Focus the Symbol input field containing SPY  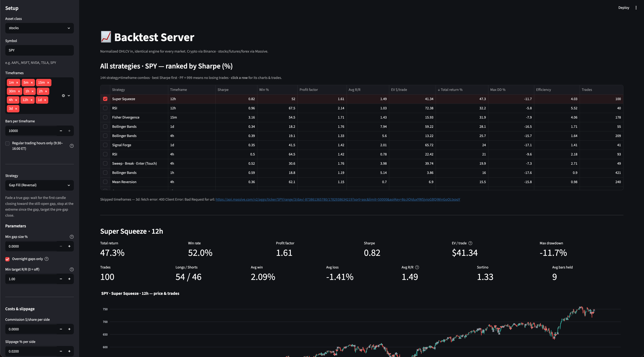(40, 50)
